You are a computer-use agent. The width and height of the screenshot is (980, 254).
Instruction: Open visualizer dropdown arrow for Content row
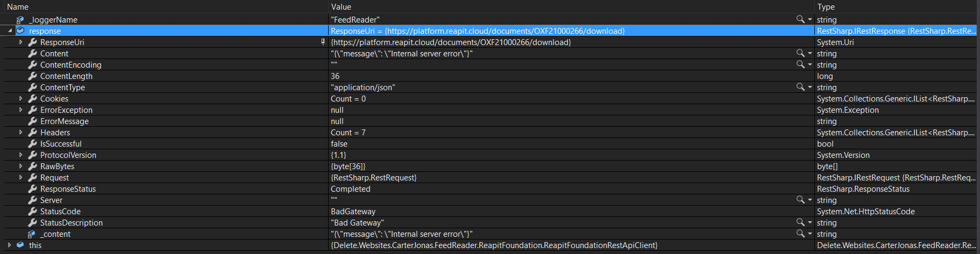click(810, 53)
